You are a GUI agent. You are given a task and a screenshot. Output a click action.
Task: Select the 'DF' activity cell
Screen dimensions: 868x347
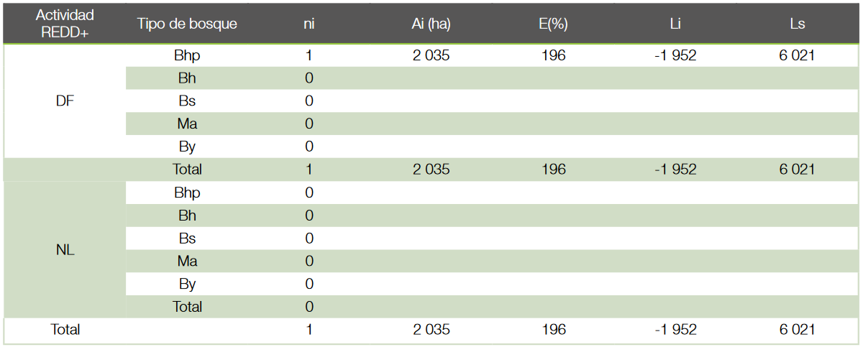coord(65,101)
